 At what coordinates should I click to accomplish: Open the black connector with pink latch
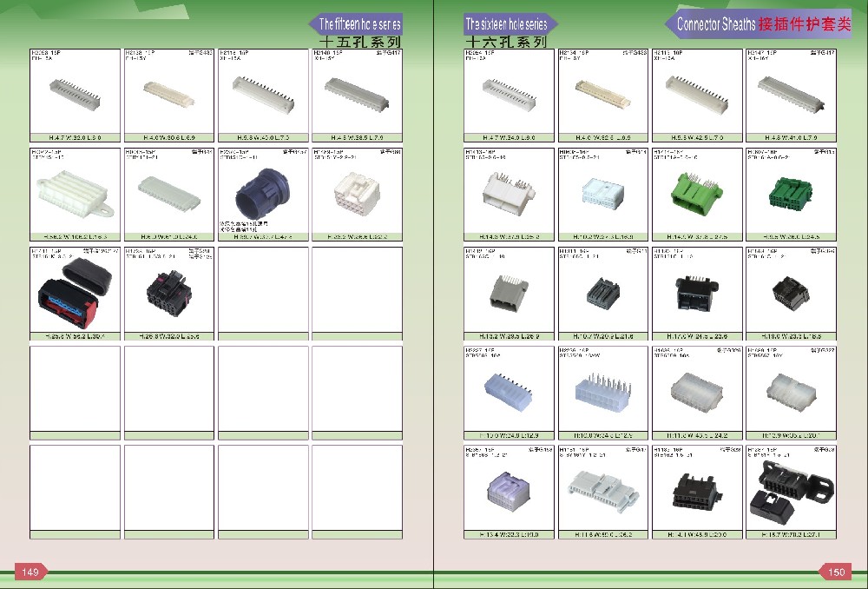tap(169, 293)
